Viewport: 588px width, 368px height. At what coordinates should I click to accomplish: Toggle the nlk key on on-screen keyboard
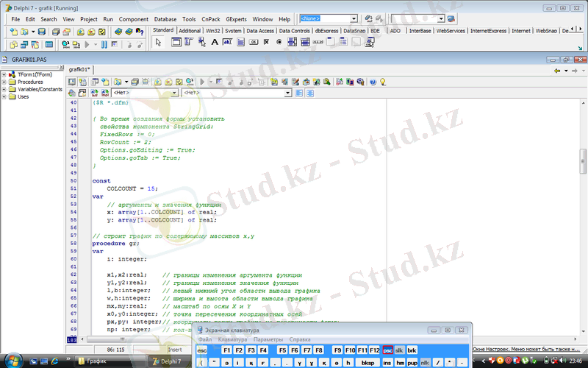[425, 363]
